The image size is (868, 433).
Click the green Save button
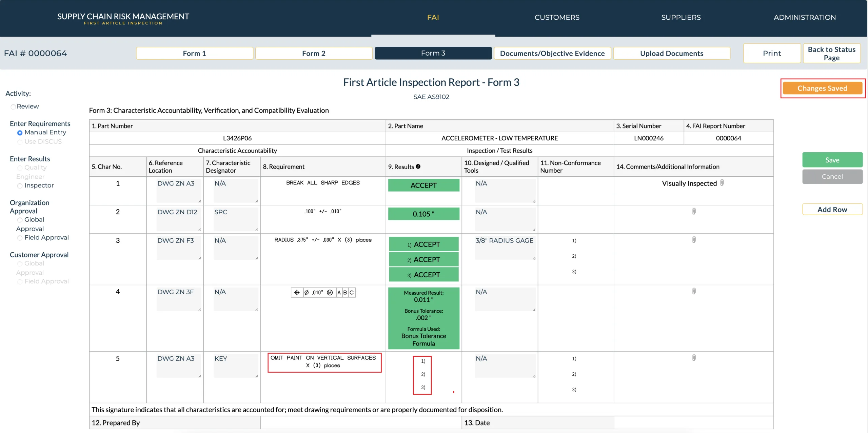coord(832,160)
